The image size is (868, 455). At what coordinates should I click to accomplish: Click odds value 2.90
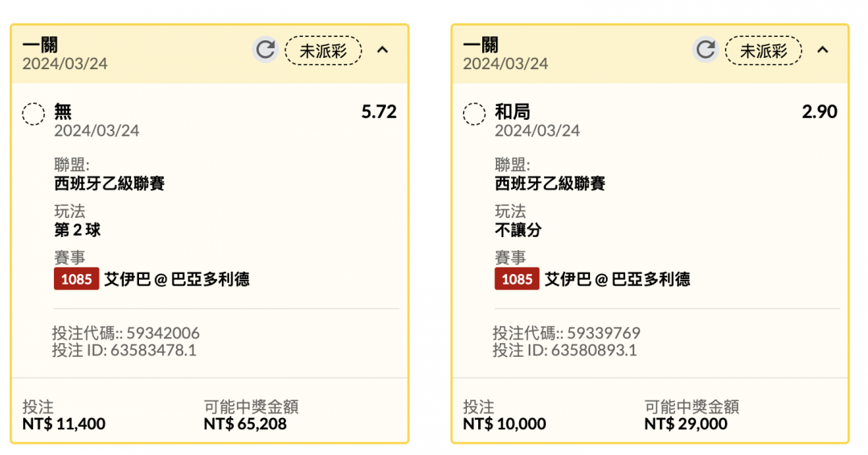point(820,112)
